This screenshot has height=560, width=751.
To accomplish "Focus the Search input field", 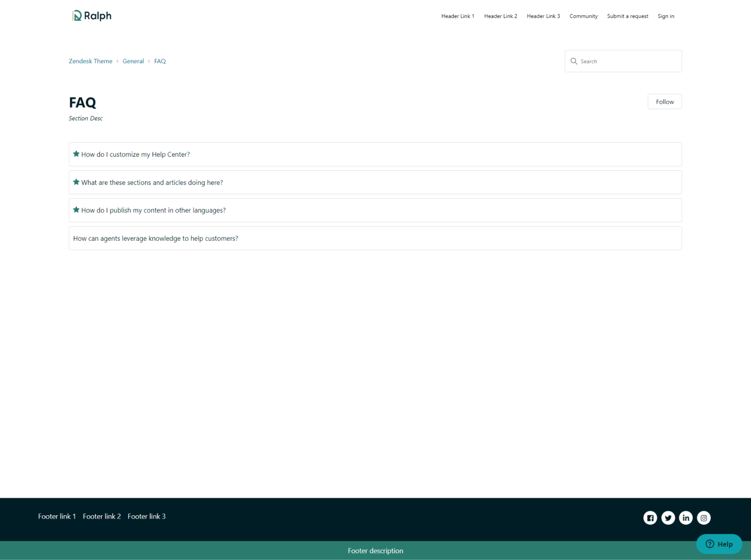I will coord(628,61).
